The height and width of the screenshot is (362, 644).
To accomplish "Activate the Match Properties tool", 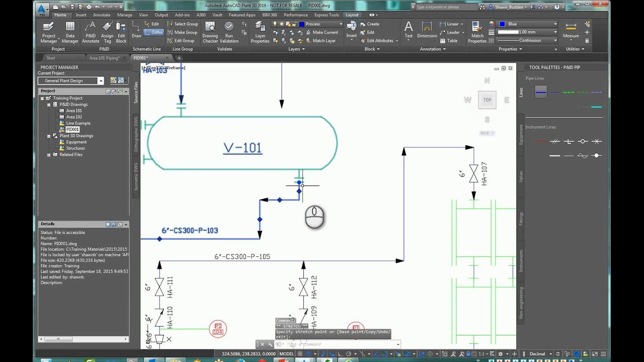I will pyautogui.click(x=477, y=32).
